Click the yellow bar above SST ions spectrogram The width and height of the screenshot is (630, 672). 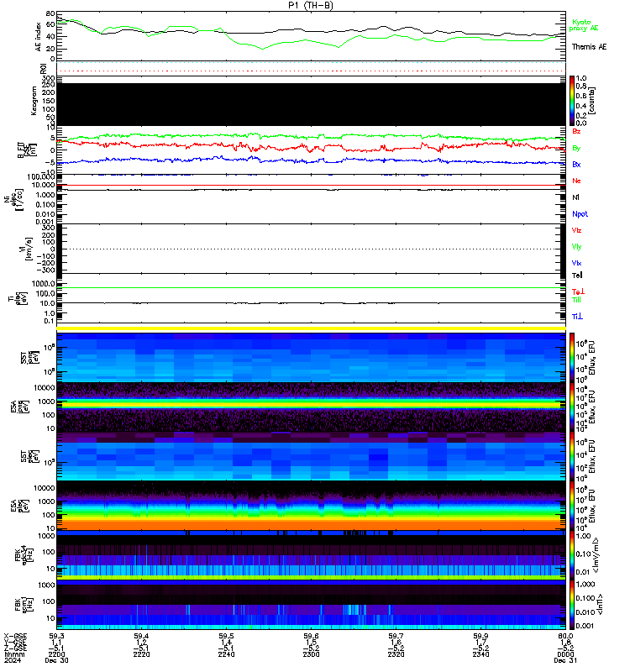point(311,328)
